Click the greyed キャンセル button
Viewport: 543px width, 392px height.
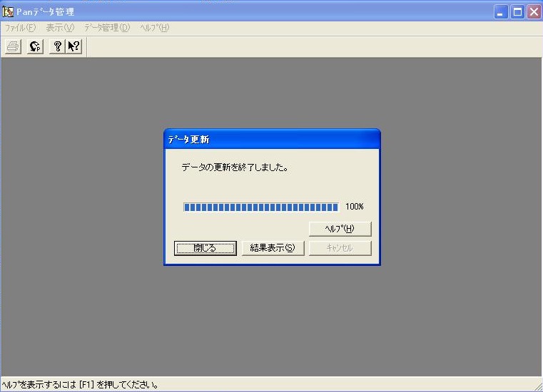point(340,248)
